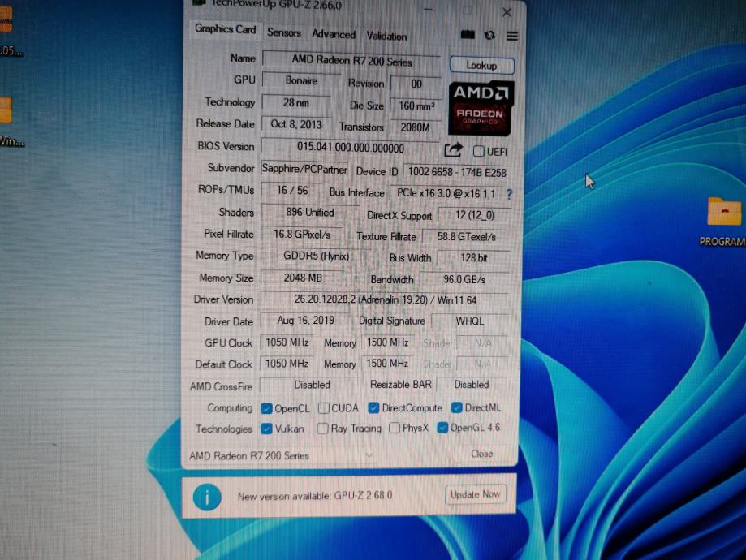Toggle the OpenGL 4.6 checkbox

coord(442,427)
